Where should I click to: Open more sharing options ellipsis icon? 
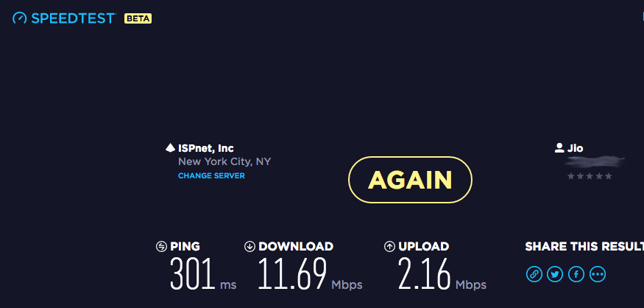click(x=598, y=274)
